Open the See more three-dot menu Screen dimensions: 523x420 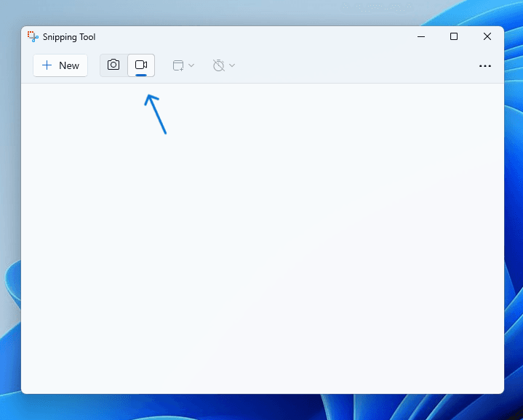(x=485, y=66)
